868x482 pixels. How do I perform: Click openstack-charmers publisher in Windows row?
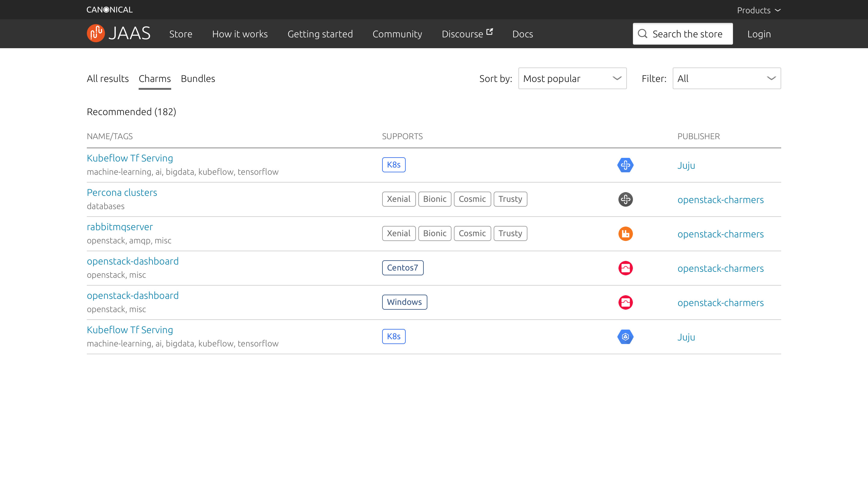(720, 303)
